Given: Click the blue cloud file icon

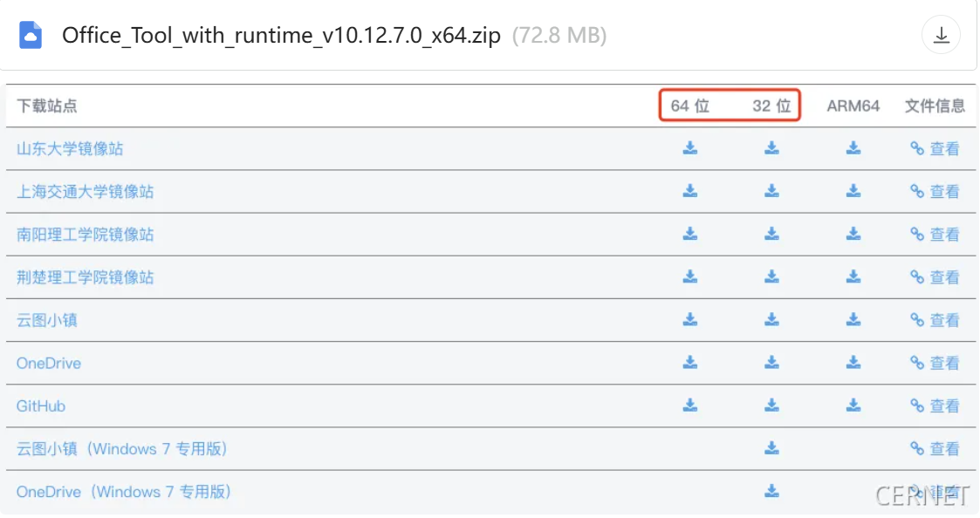Looking at the screenshot, I should (31, 35).
